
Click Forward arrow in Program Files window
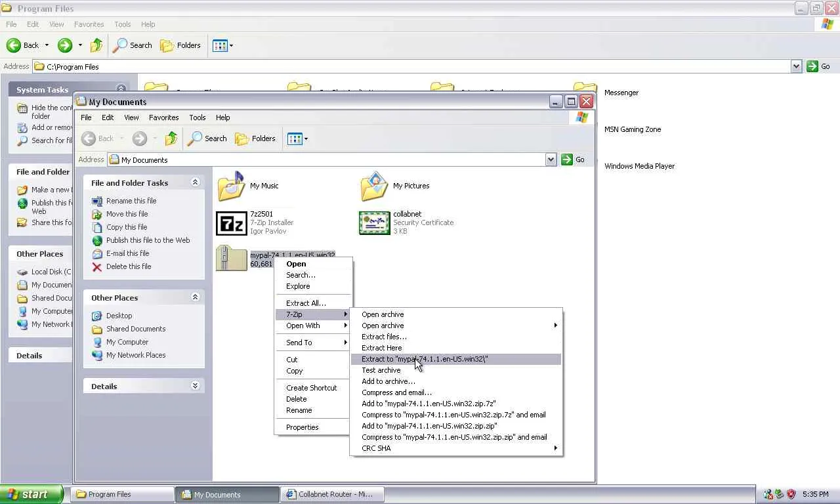point(64,45)
